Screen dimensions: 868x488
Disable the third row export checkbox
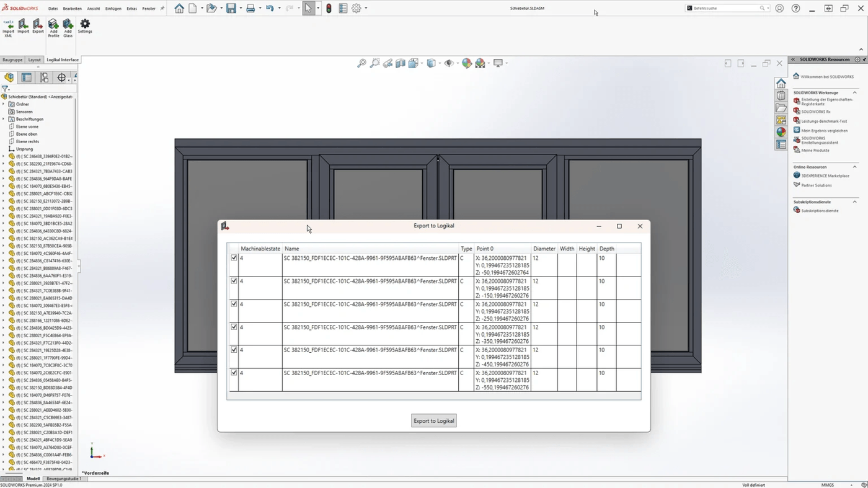pyautogui.click(x=234, y=304)
